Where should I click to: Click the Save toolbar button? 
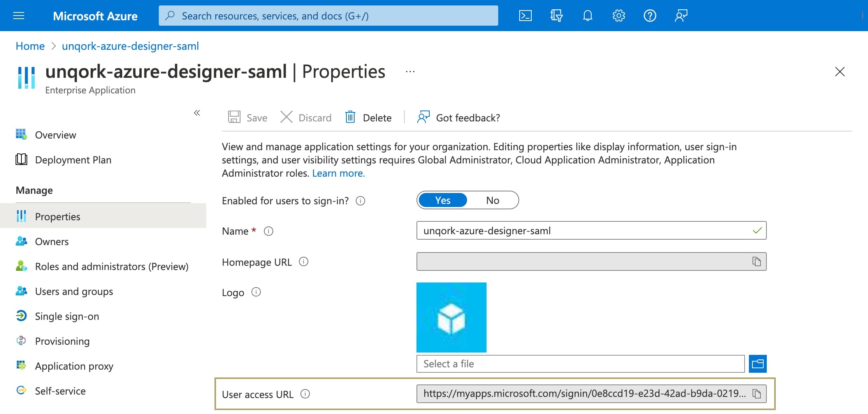click(248, 117)
